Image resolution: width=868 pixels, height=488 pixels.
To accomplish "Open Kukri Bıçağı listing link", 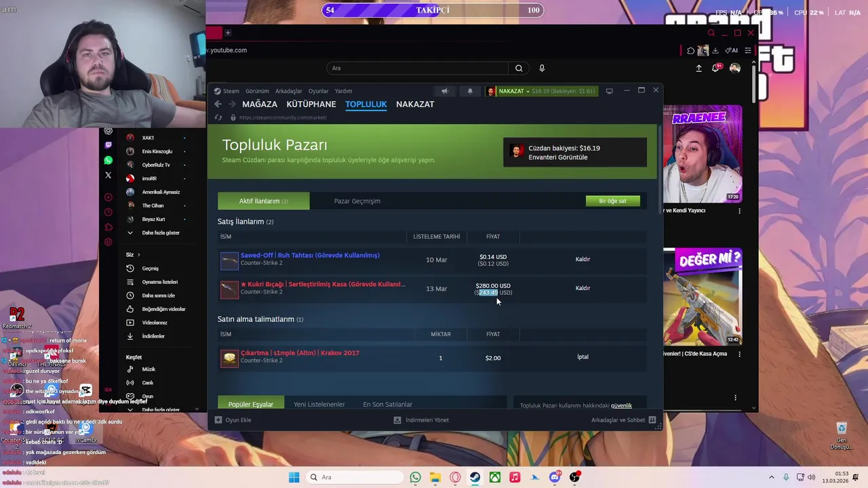I will coord(323,285).
